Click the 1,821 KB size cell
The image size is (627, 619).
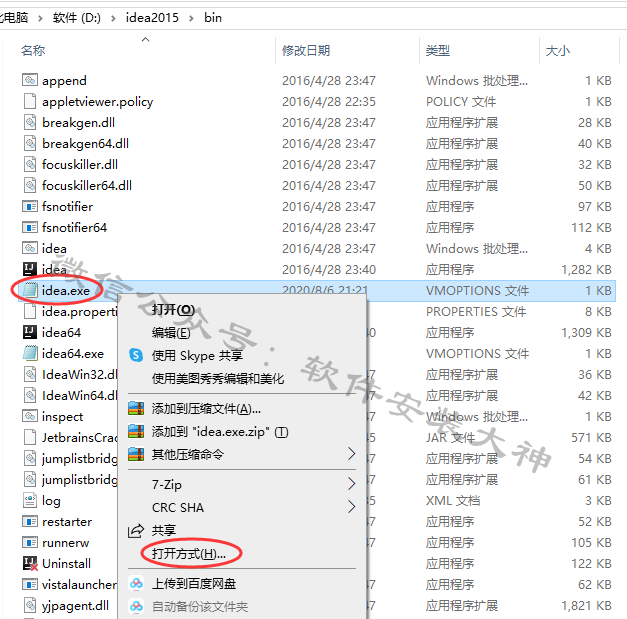586,606
